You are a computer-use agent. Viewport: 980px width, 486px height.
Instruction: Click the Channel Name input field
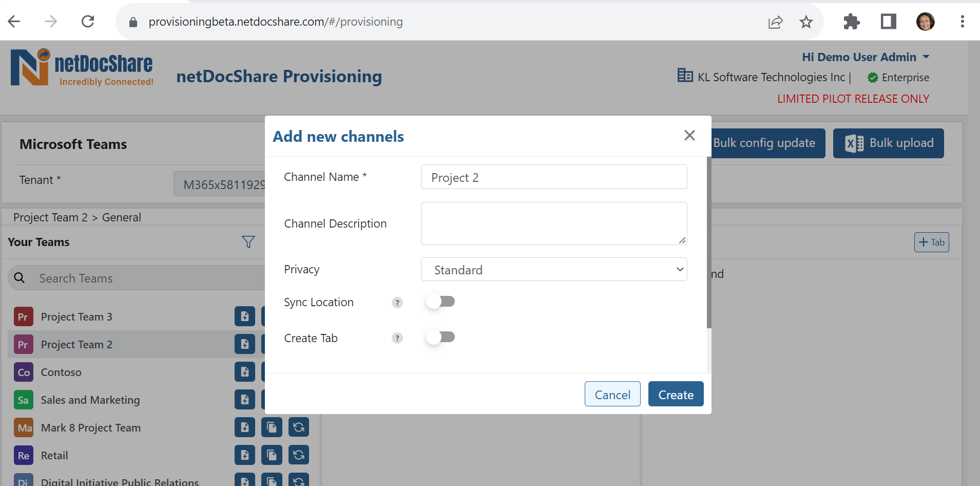(554, 177)
